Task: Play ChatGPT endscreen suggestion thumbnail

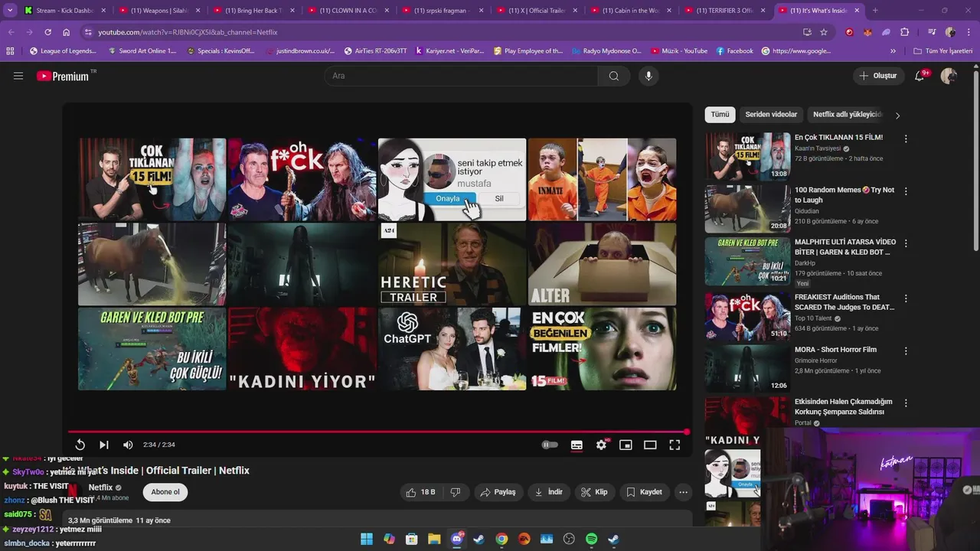Action: [x=452, y=349]
